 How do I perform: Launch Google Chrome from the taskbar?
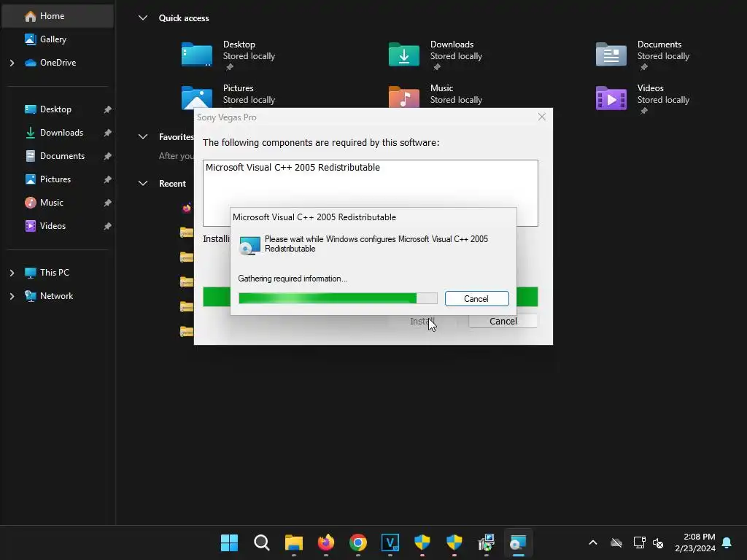click(x=358, y=542)
